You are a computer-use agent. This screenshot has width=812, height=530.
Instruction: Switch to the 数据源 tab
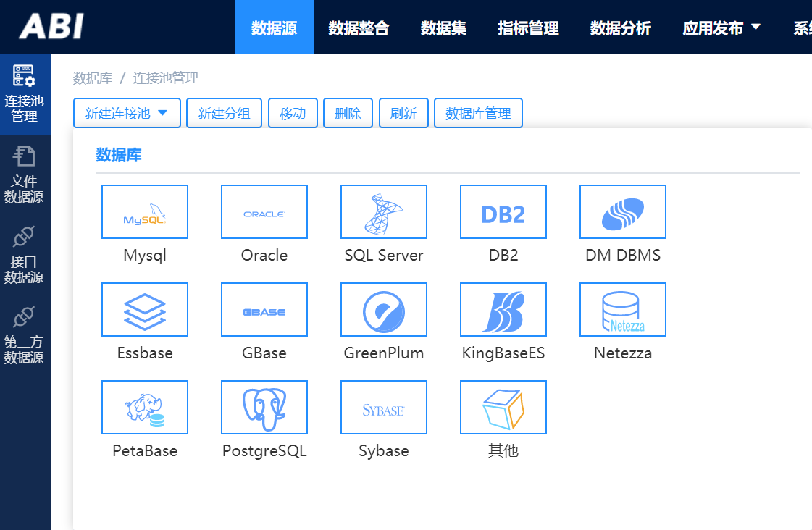click(x=275, y=28)
